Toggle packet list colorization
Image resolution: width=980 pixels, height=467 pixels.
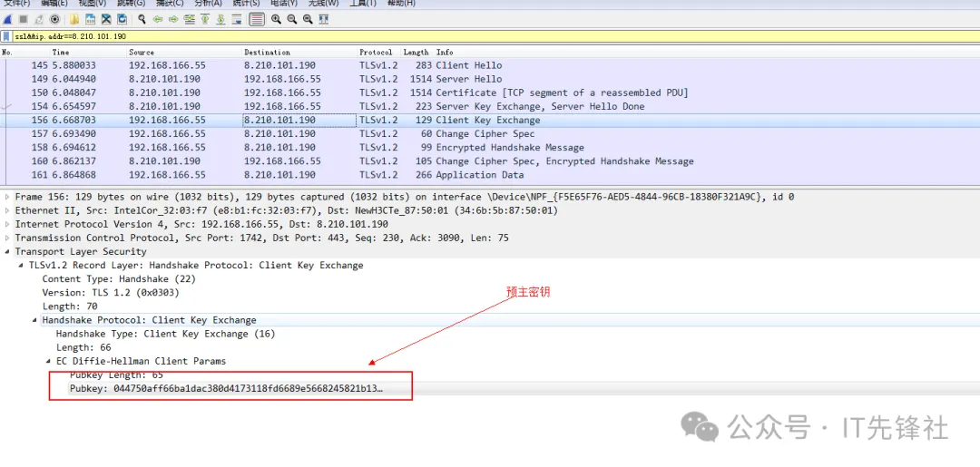pyautogui.click(x=256, y=19)
